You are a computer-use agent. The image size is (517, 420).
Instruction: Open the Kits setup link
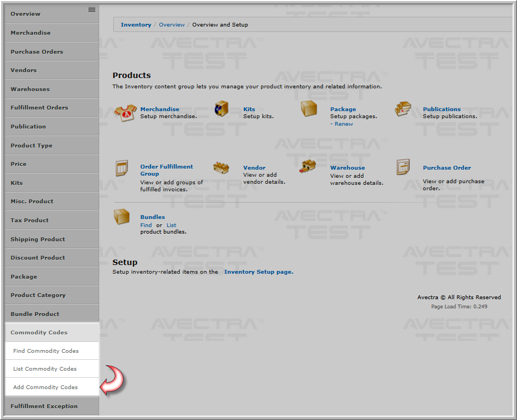[x=249, y=109]
